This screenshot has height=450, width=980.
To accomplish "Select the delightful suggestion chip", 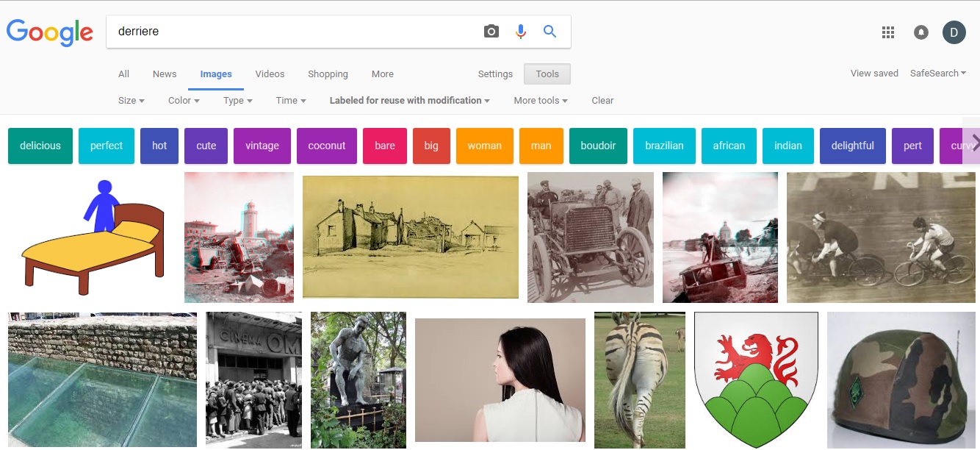I will coord(853,146).
